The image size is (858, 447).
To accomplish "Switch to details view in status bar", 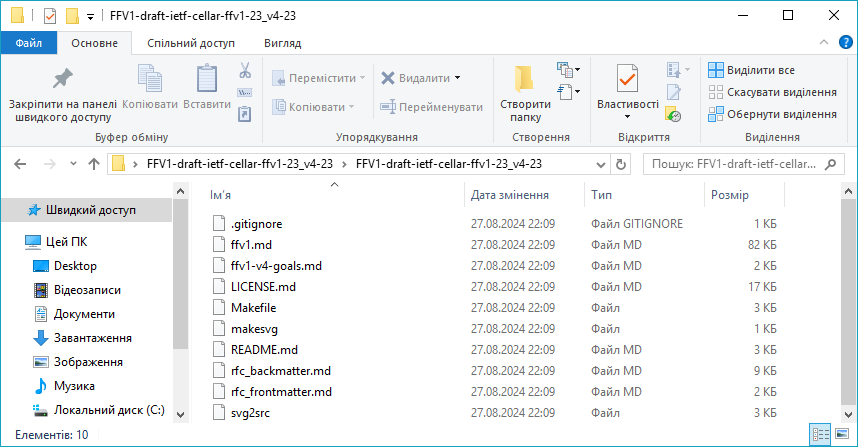I will coord(821,435).
